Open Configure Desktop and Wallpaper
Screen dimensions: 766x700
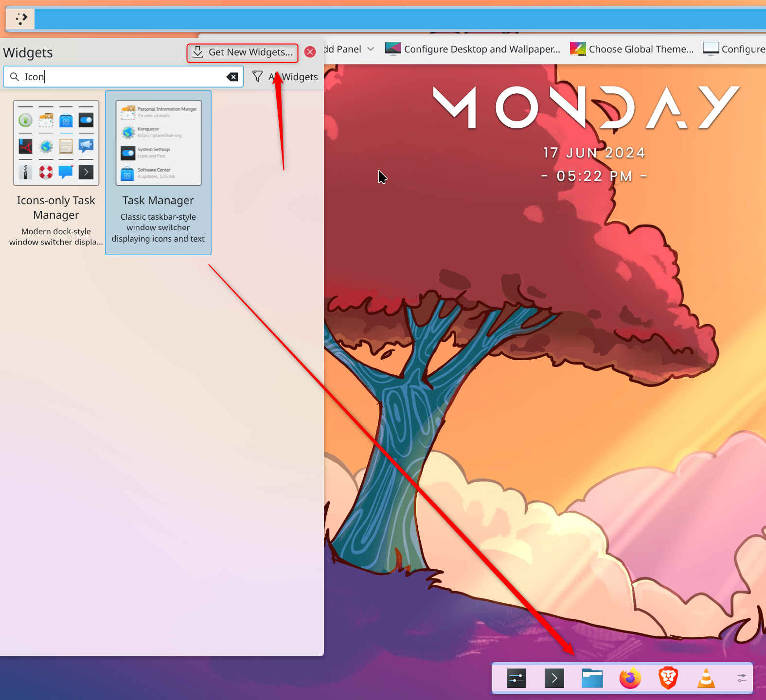tap(473, 49)
